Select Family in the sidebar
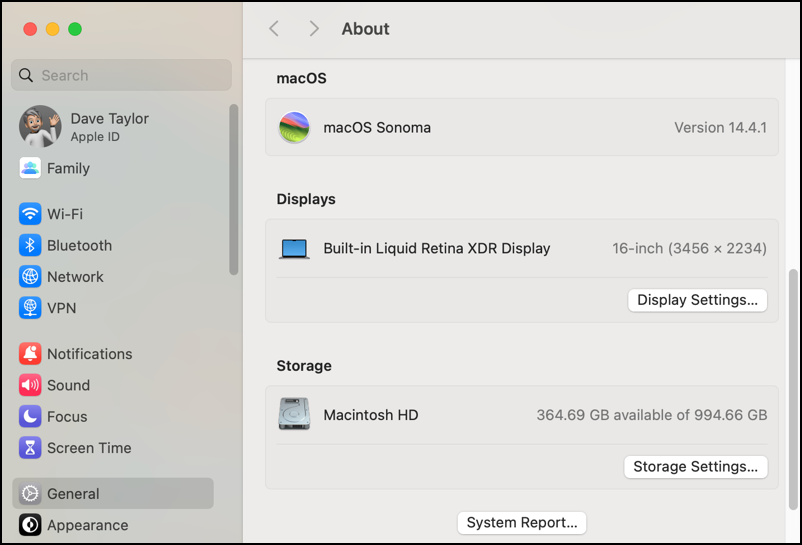 pyautogui.click(x=113, y=168)
